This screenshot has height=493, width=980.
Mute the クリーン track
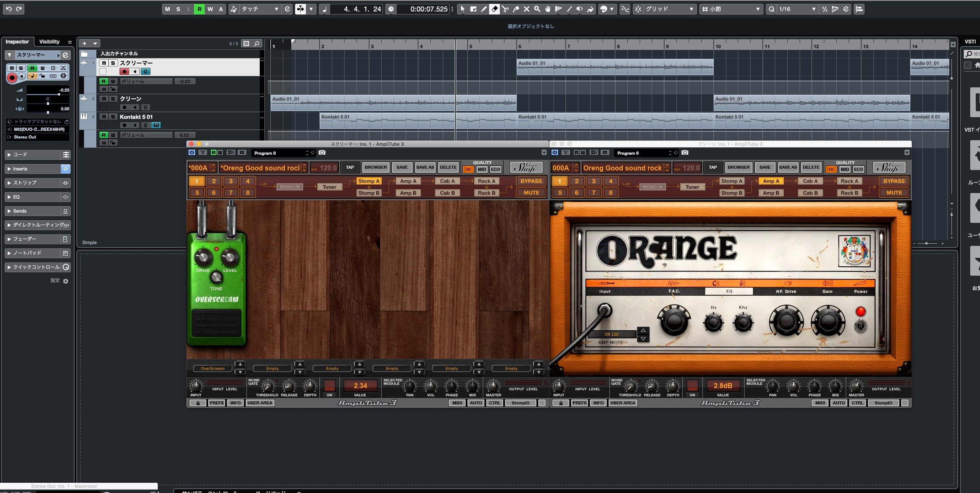tap(104, 99)
